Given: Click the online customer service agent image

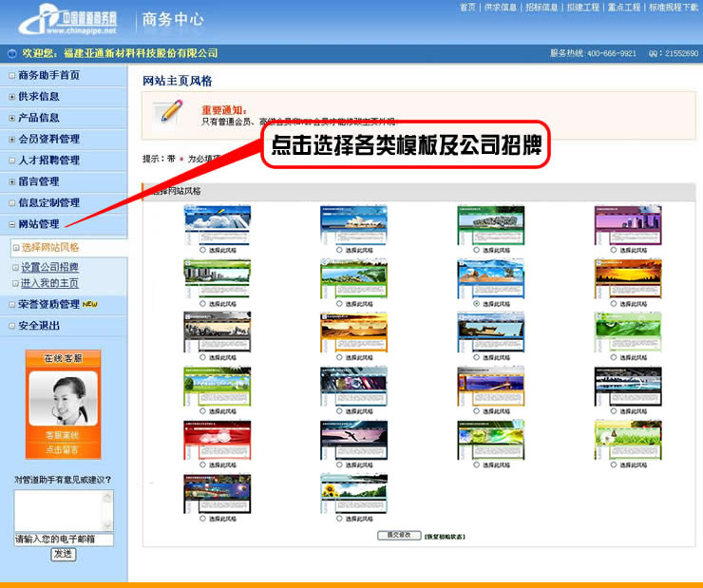Looking at the screenshot, I should (63, 398).
